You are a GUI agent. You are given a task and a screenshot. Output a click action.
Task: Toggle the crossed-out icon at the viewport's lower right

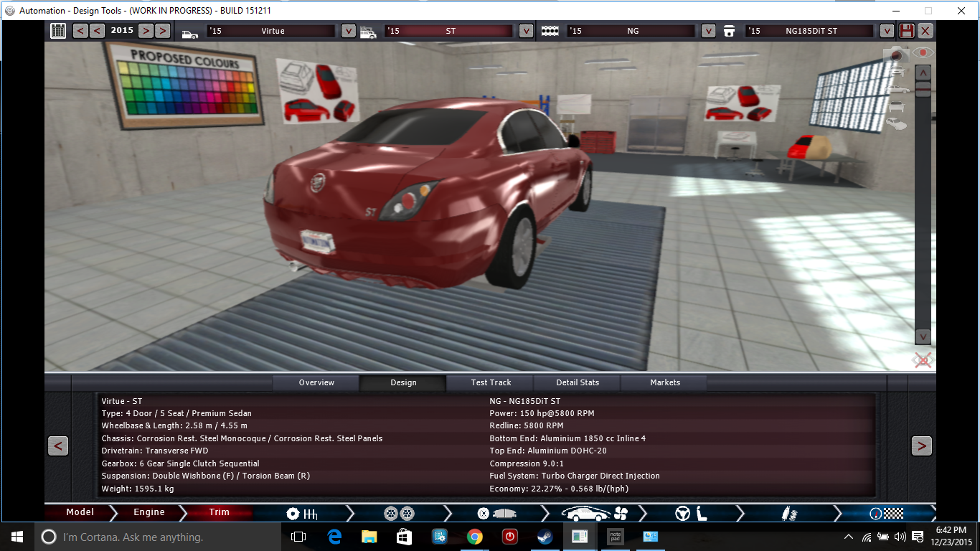pos(923,359)
